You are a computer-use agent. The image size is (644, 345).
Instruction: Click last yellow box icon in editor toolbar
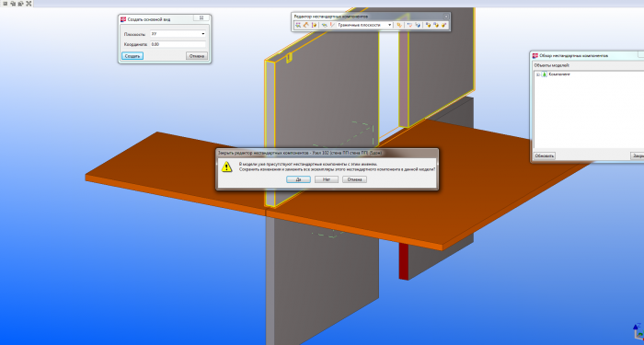[x=444, y=25]
